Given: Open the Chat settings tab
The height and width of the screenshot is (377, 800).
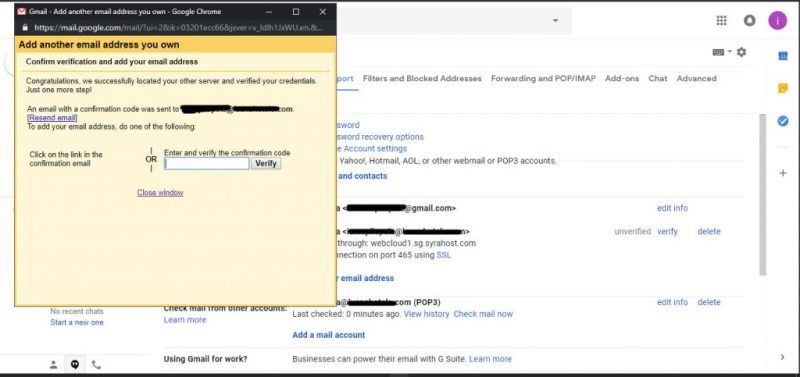Looking at the screenshot, I should 658,79.
